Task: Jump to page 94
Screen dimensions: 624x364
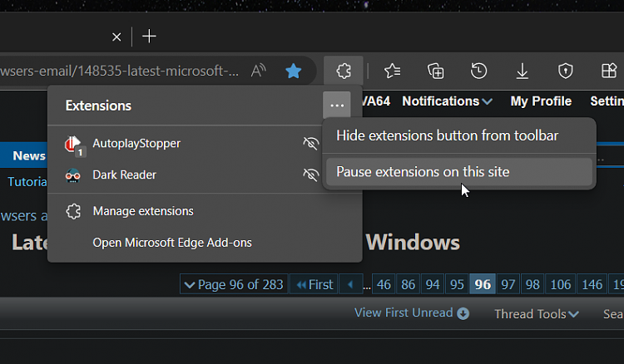Action: tap(433, 284)
